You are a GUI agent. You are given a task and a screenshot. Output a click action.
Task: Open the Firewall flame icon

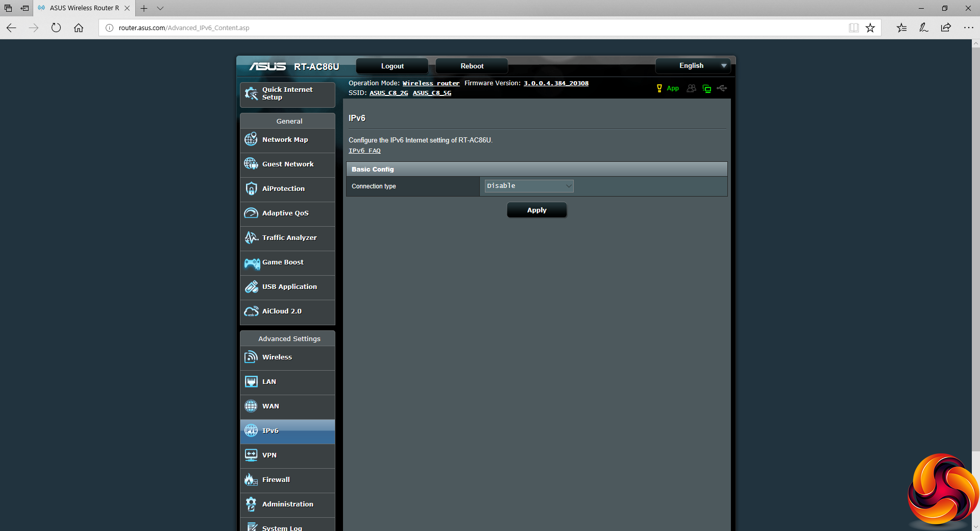(x=251, y=479)
